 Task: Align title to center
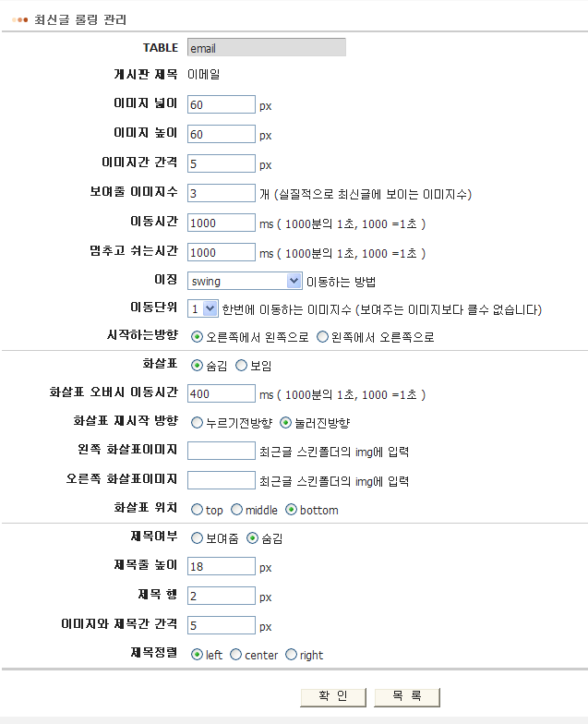pyautogui.click(x=236, y=655)
